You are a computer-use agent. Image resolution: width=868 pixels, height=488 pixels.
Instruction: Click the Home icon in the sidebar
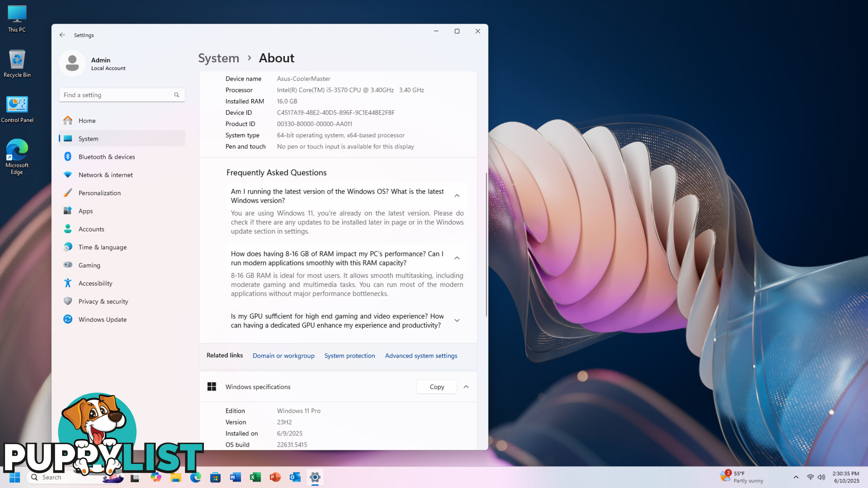click(68, 121)
